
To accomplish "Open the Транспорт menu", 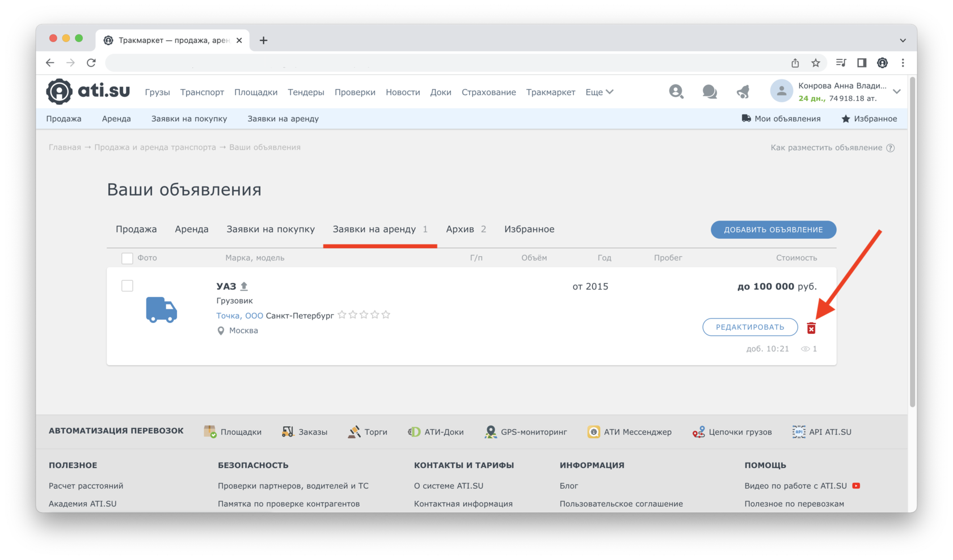I will click(x=202, y=92).
